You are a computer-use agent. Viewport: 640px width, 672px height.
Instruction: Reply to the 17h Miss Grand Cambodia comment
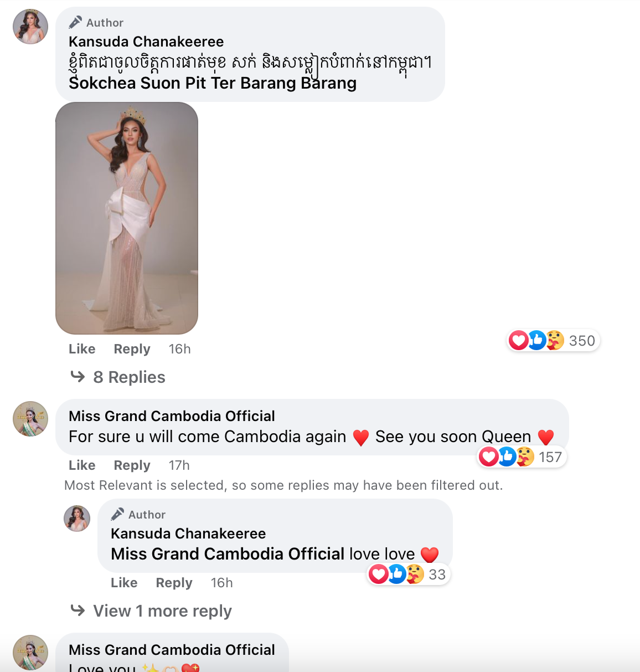pos(132,465)
